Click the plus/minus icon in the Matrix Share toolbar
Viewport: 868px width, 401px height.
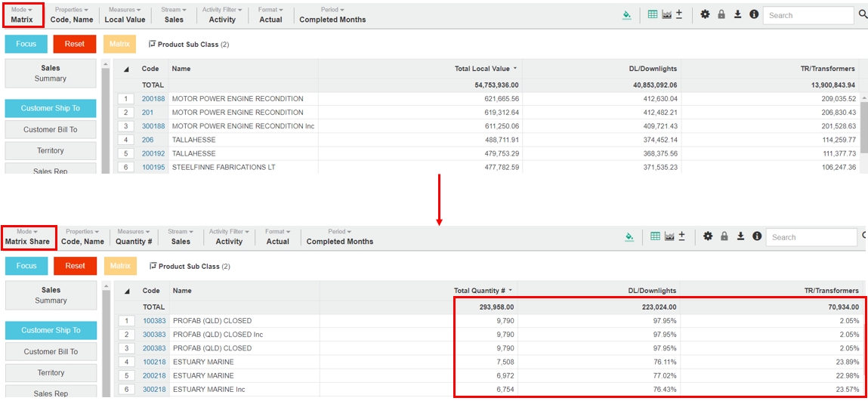(x=682, y=236)
